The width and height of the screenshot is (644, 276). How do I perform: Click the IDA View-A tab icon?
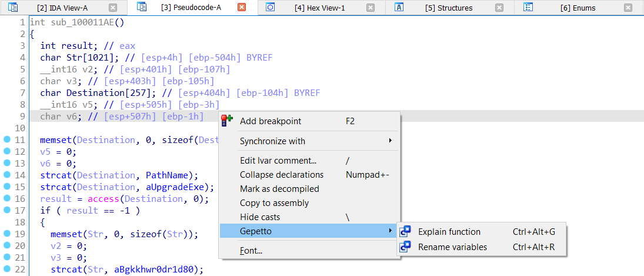pos(13,8)
